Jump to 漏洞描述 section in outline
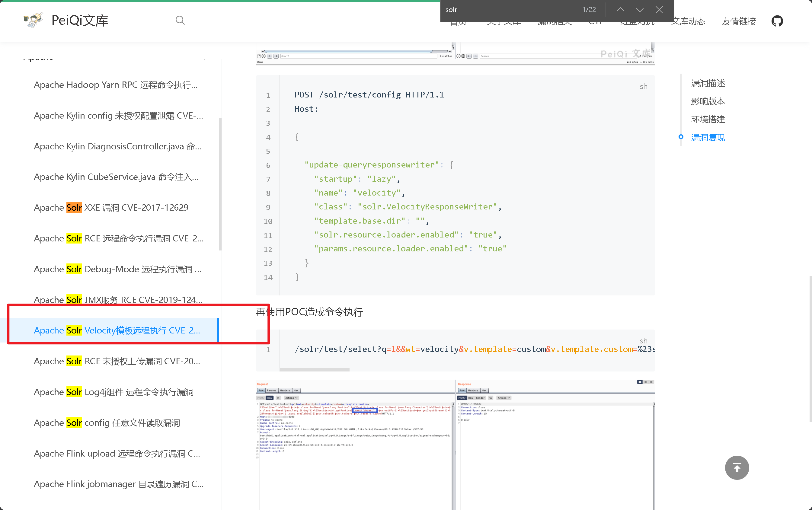This screenshot has width=812, height=510. point(708,83)
